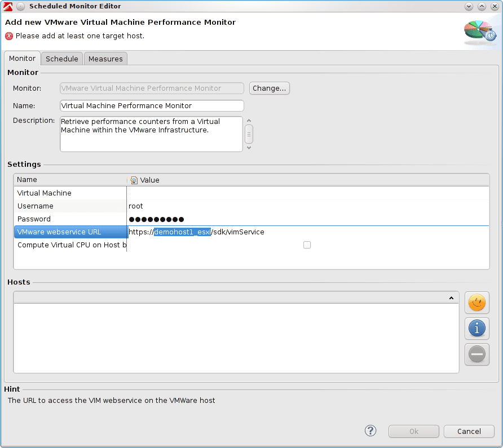Screen dimensions: 503x448
Task: Click the Value column header
Action: click(308, 180)
